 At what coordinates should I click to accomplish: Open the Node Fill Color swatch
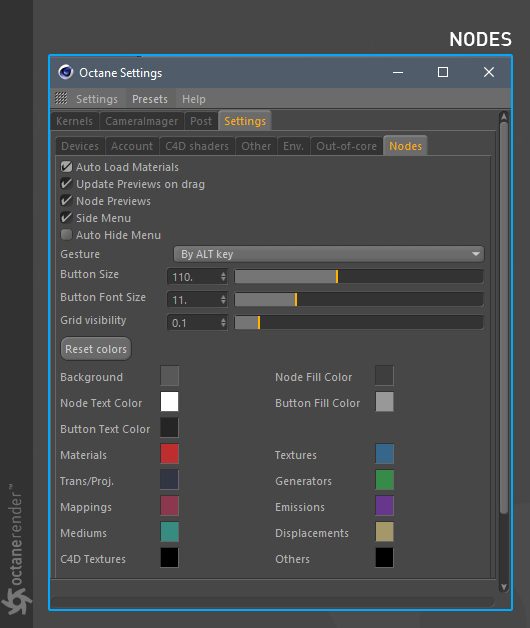(x=385, y=376)
